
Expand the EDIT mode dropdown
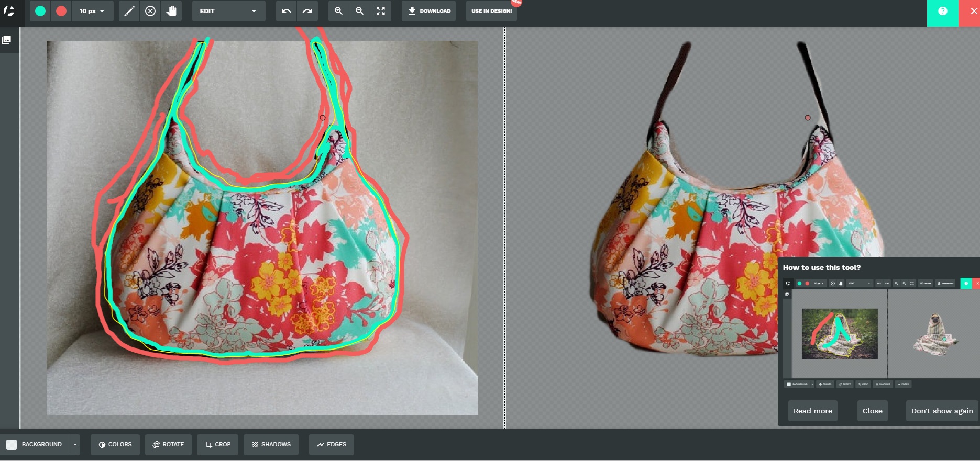pos(228,11)
